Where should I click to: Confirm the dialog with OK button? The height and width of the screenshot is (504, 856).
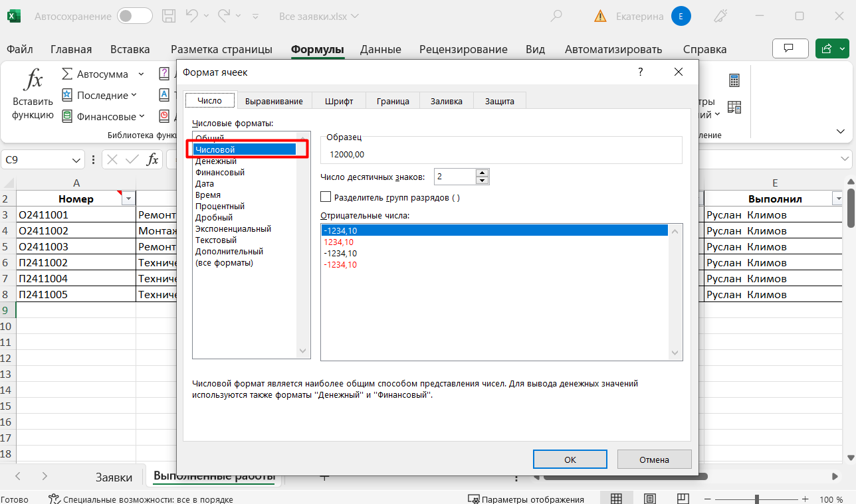point(570,459)
